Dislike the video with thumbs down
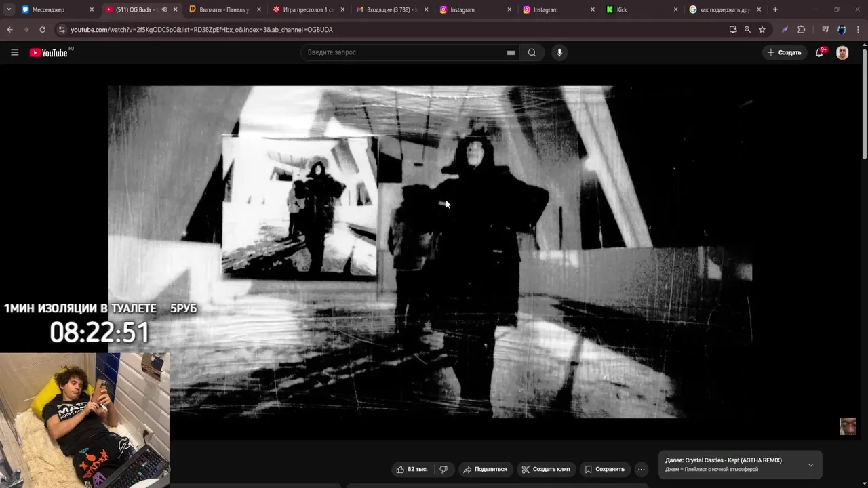Image resolution: width=868 pixels, height=488 pixels. point(443,469)
